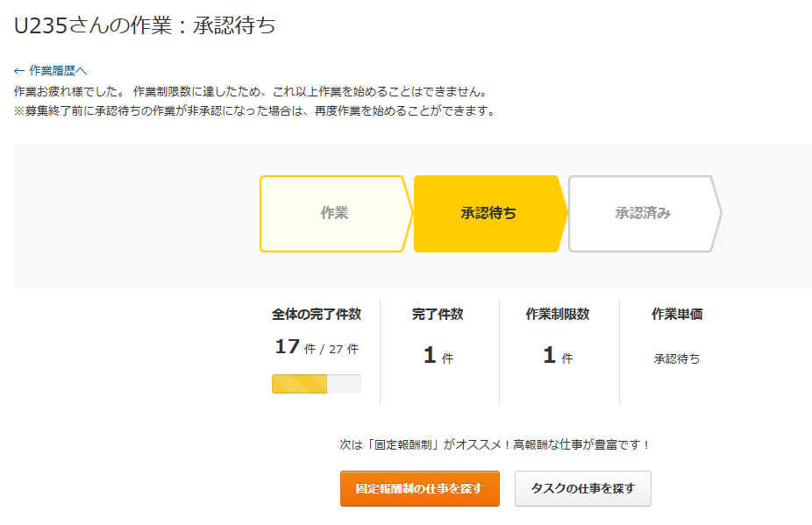Click the 1件 value under 作業制限数

tap(558, 355)
